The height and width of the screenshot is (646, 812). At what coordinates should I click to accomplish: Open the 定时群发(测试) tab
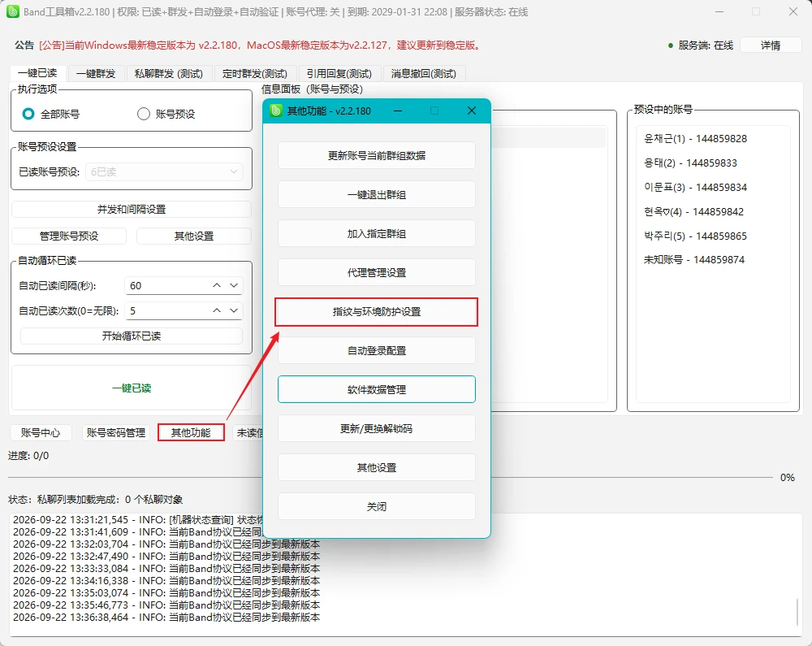pos(255,74)
